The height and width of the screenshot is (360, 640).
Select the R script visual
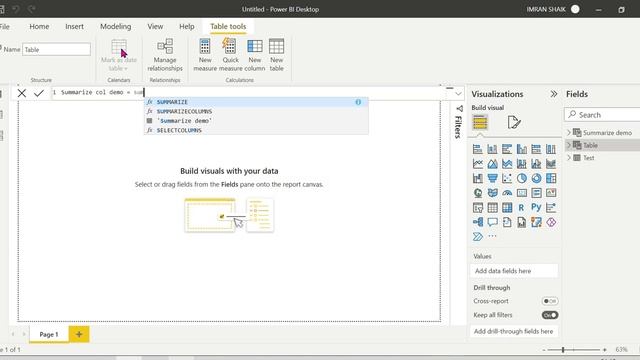(522, 208)
